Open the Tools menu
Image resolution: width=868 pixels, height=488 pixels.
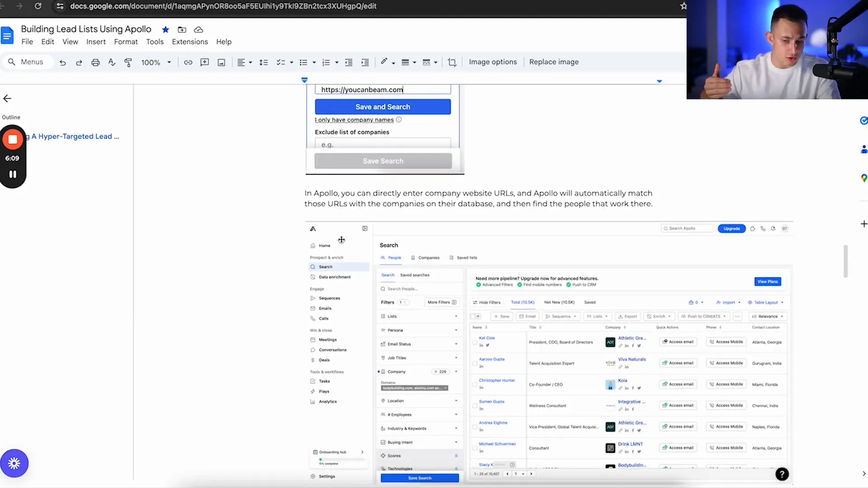coord(155,42)
